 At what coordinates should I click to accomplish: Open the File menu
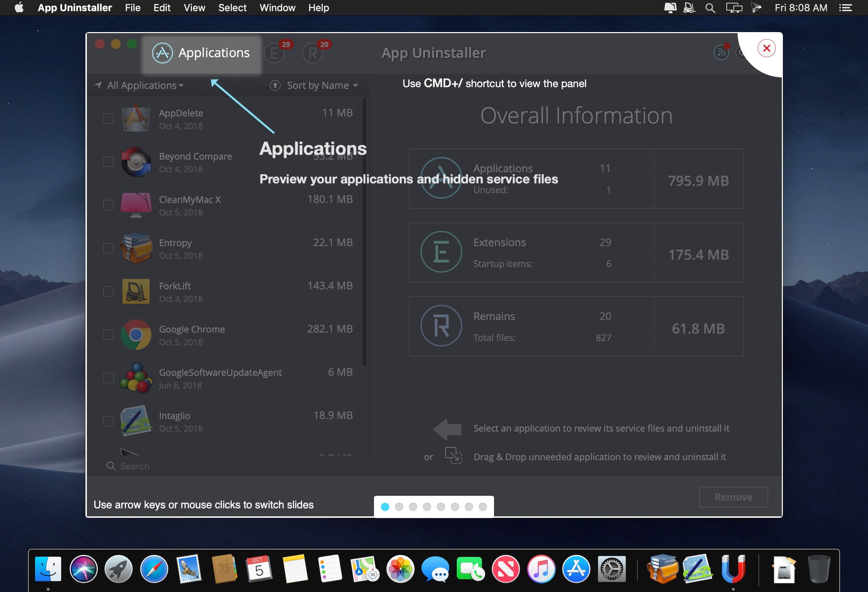pos(133,8)
